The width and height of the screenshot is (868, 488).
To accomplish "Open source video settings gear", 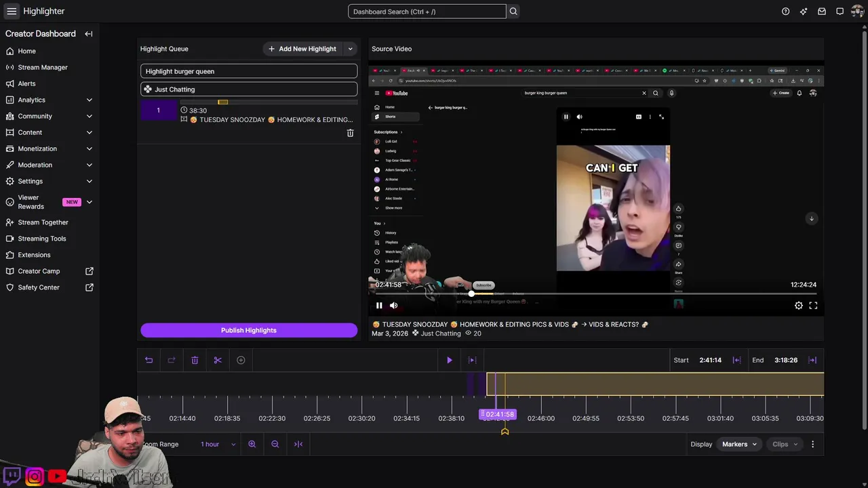I will click(x=799, y=306).
